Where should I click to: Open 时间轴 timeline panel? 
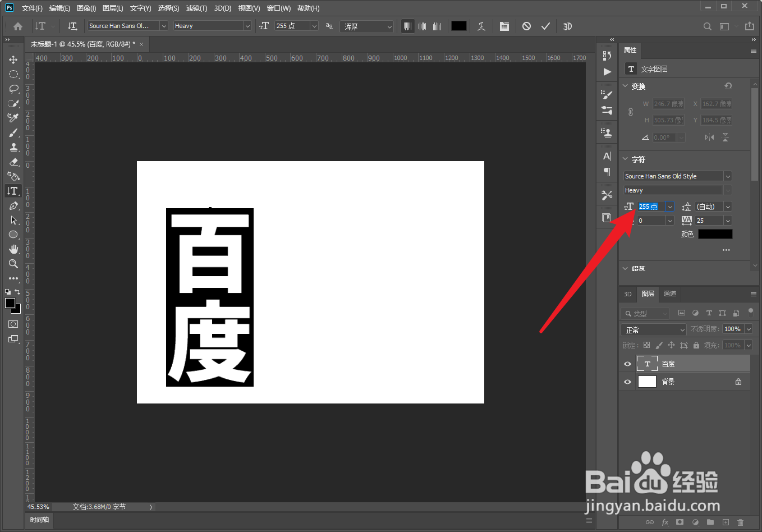[x=39, y=520]
